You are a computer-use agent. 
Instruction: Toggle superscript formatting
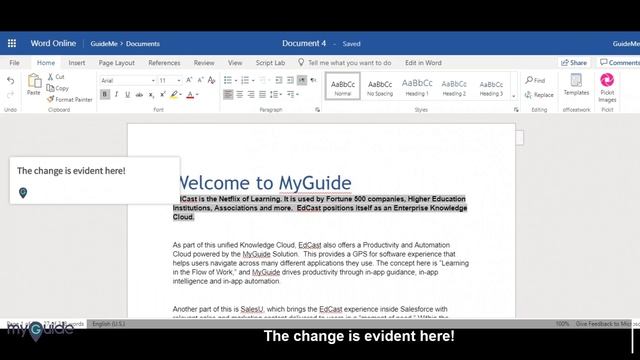pos(162,95)
